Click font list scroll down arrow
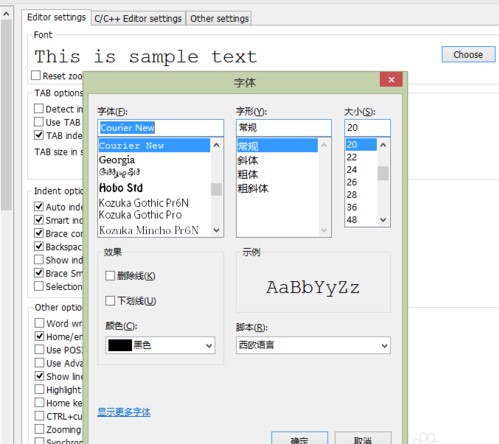Image resolution: width=499 pixels, height=444 pixels. pos(216,230)
